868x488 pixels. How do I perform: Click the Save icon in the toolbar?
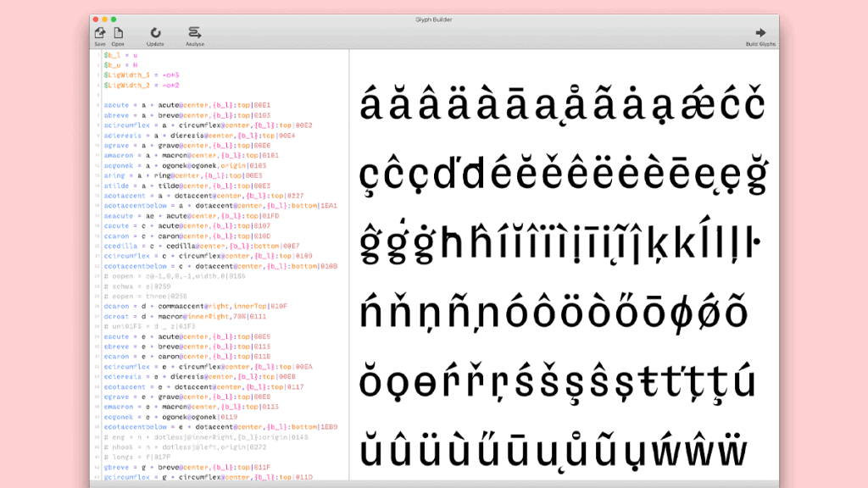[x=100, y=34]
